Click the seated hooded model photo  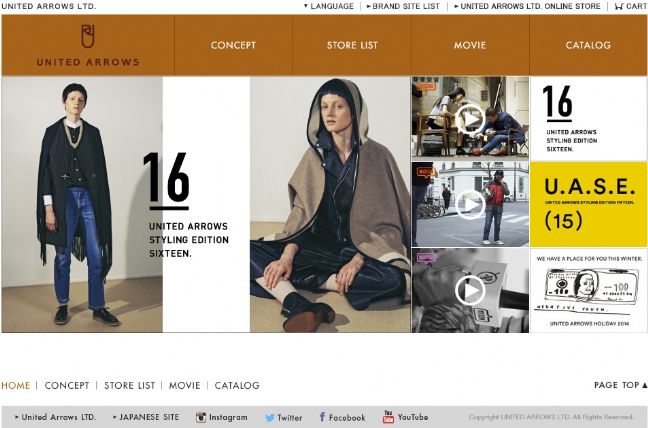coord(330,204)
